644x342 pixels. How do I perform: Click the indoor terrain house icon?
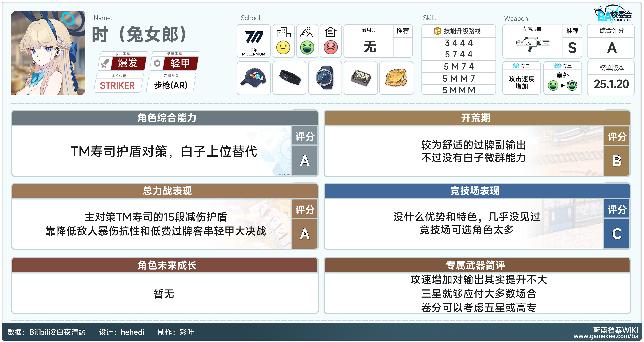pyautogui.click(x=331, y=32)
